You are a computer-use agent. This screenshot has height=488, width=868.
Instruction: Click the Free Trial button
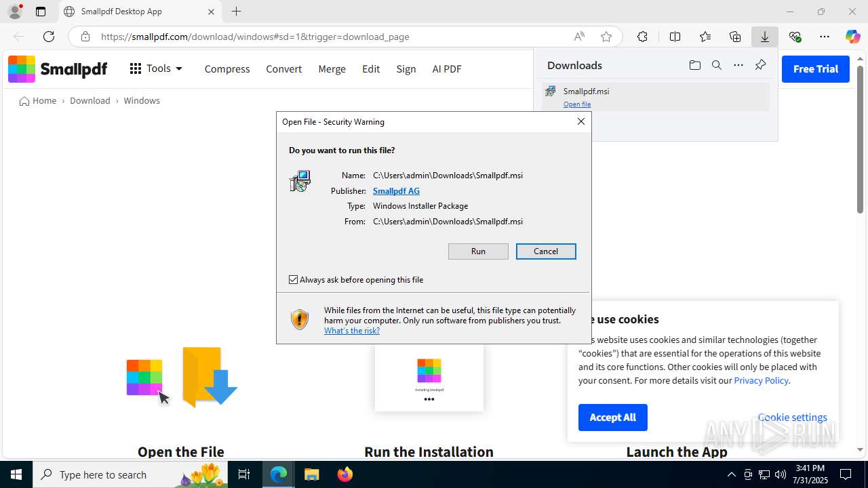(x=816, y=69)
